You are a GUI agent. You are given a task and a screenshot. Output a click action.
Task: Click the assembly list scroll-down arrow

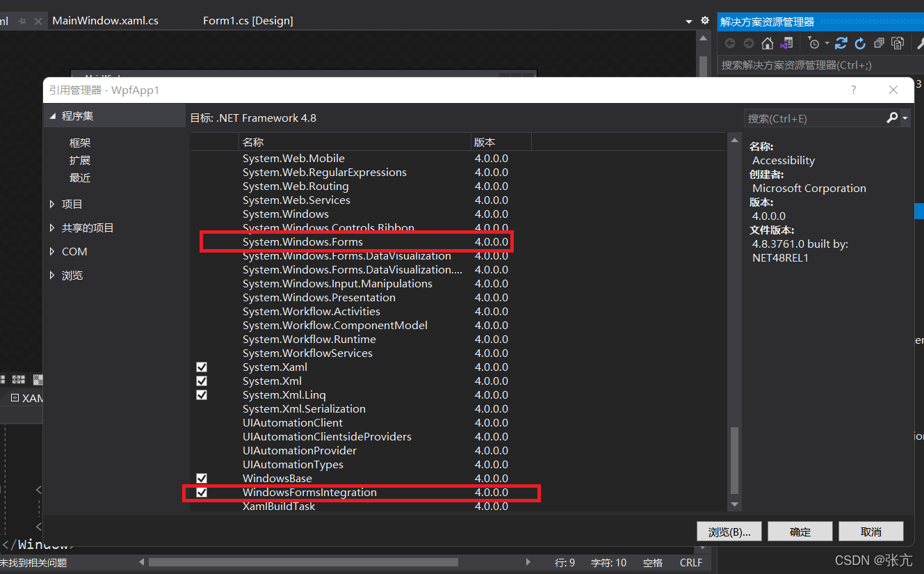[x=735, y=504]
